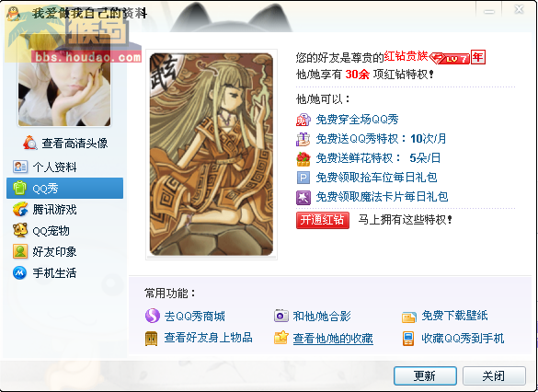Open the 和他/她合影 camera link
The image size is (538, 392).
tap(322, 316)
